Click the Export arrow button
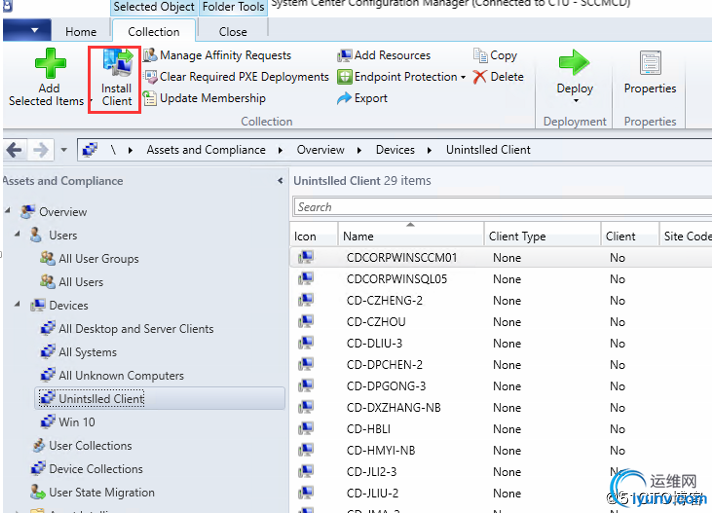 click(x=345, y=98)
